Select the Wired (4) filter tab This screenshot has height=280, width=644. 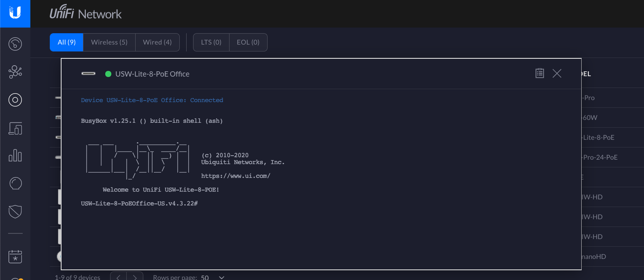[x=157, y=42]
